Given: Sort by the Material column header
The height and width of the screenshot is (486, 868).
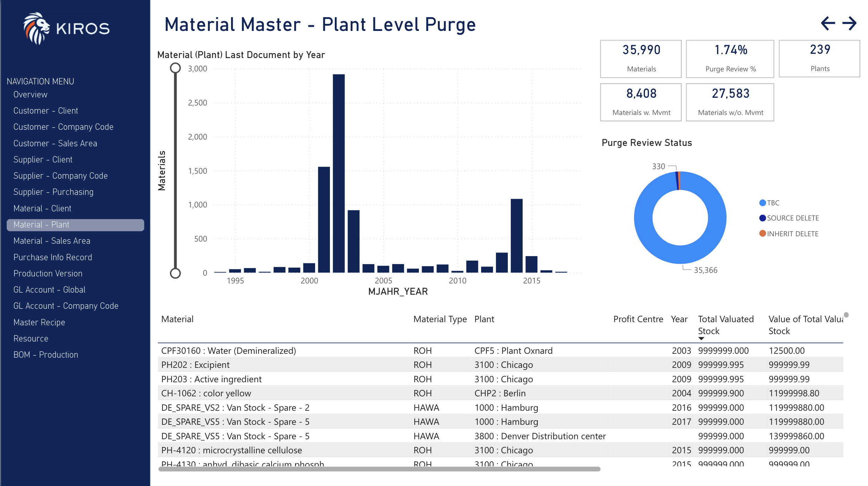Looking at the screenshot, I should (x=177, y=319).
